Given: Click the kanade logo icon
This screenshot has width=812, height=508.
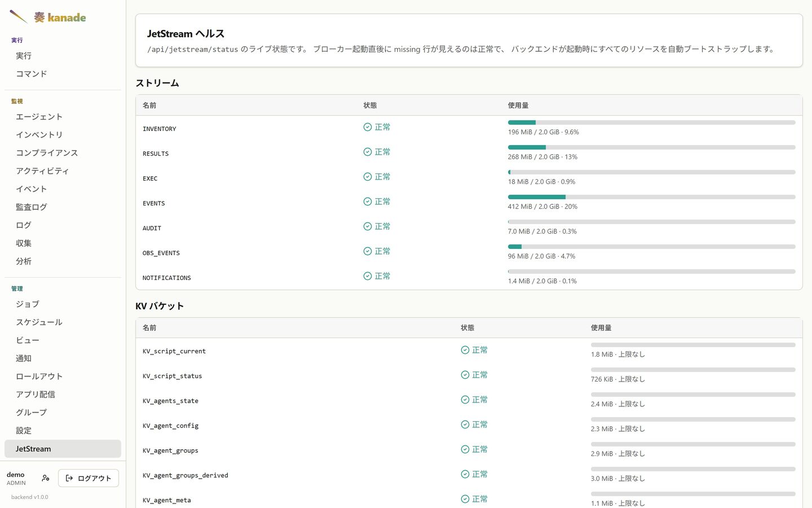Looking at the screenshot, I should (x=18, y=17).
